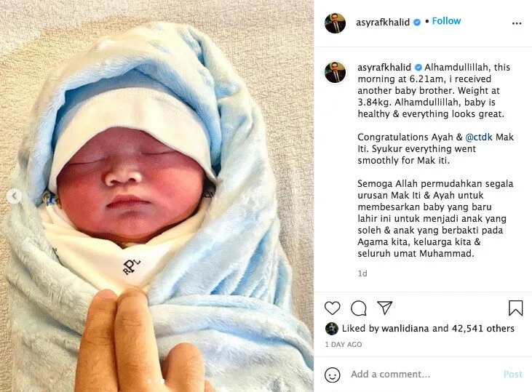Open the three-dot more options menu
This screenshot has height=392, width=532.
point(517,23)
